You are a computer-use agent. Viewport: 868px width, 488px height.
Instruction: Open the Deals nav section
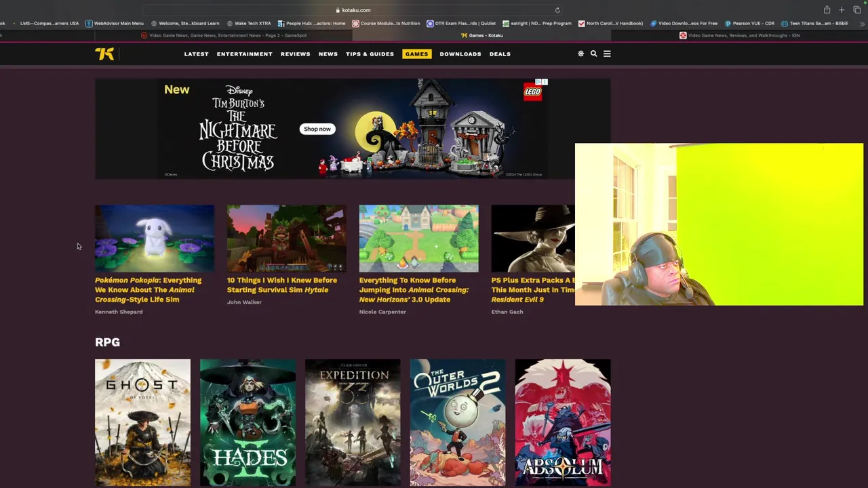[500, 54]
